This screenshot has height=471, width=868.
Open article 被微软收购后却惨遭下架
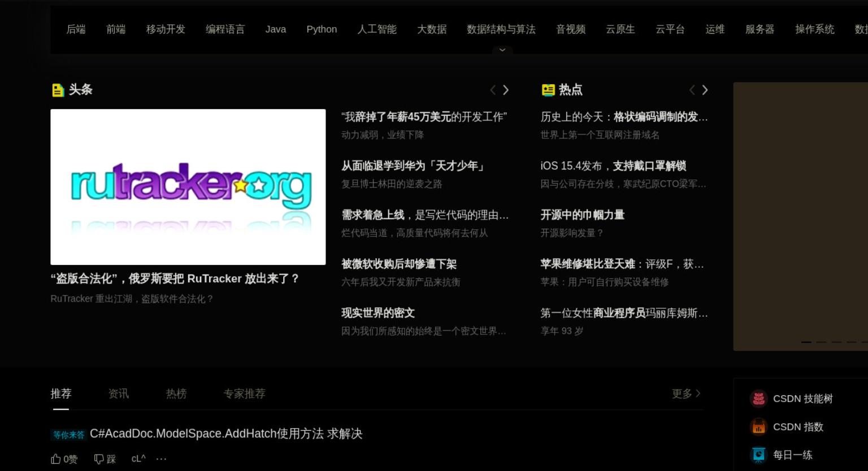coord(399,264)
